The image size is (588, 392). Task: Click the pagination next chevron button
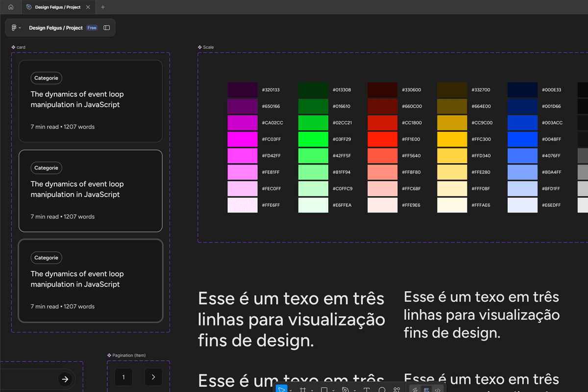153,377
